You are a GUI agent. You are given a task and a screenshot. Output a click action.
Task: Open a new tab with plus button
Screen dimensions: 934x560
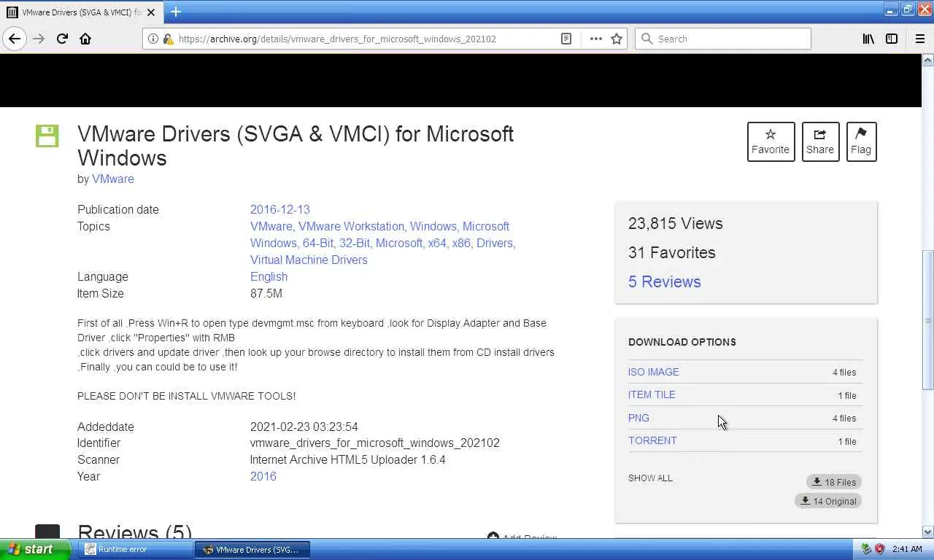(176, 12)
